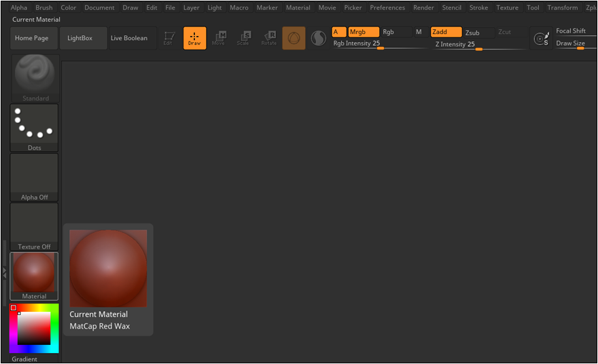
Task: Open the Material menu
Action: coord(298,7)
